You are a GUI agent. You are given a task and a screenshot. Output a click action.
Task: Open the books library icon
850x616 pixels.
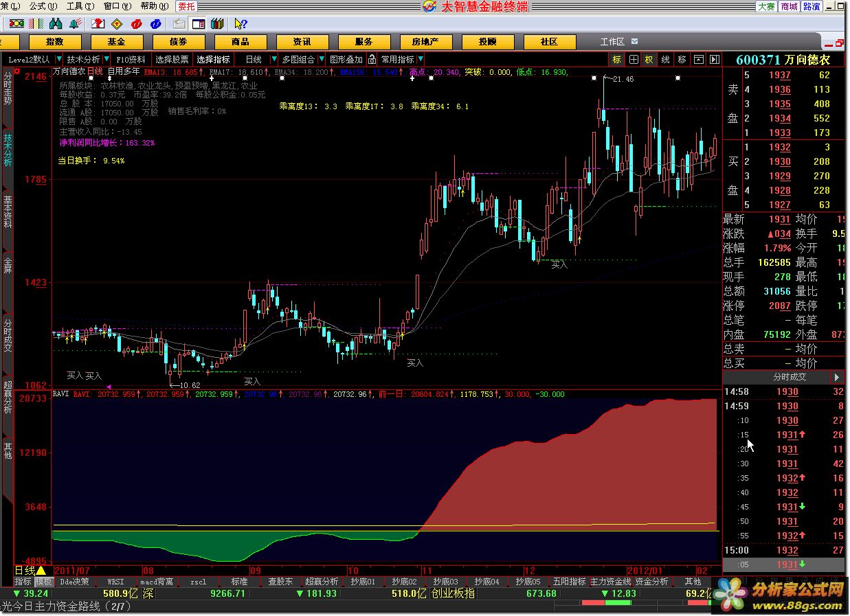pos(217,24)
